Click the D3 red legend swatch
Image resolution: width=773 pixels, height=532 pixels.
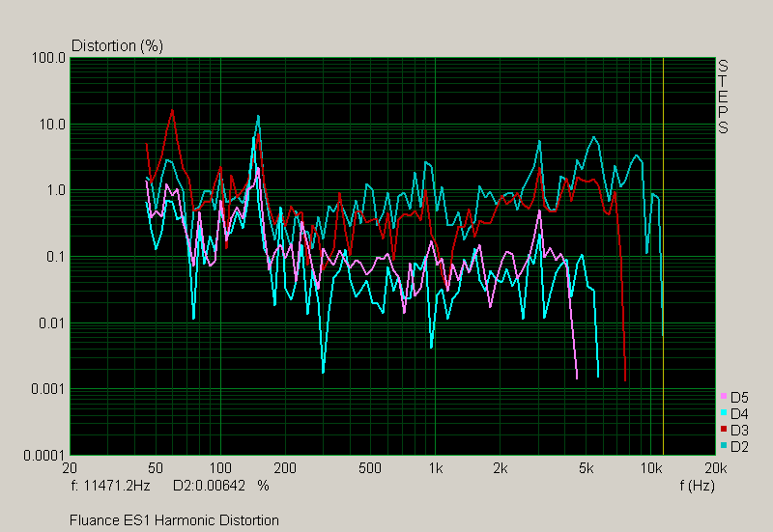pos(723,430)
